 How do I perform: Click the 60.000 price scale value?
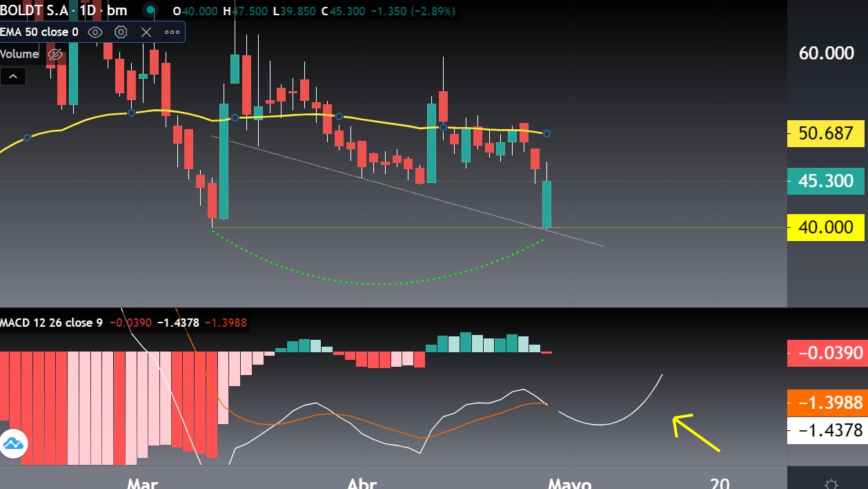coord(826,53)
